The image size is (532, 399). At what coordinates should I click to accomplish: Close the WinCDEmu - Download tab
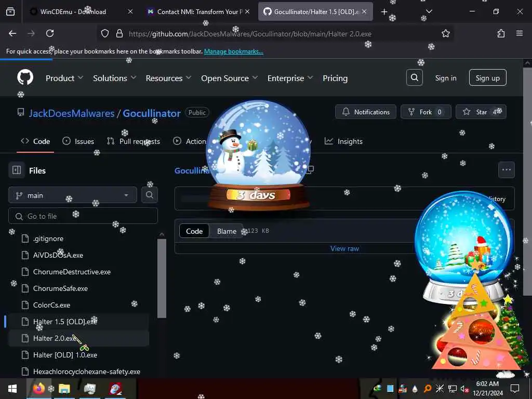(x=130, y=12)
